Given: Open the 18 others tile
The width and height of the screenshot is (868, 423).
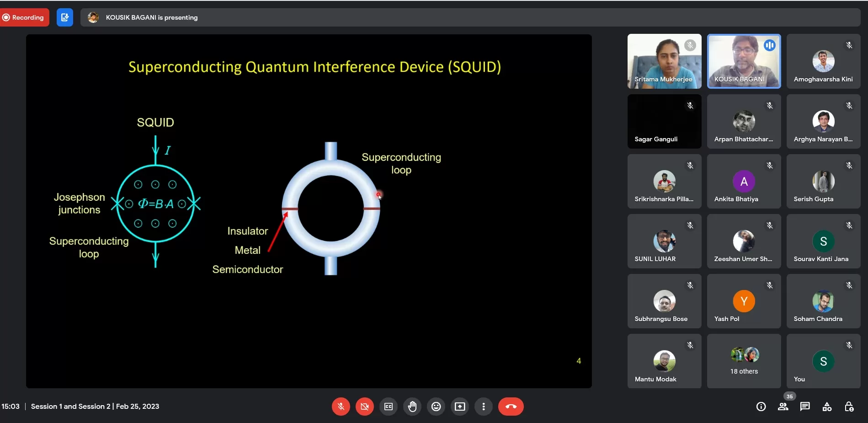Looking at the screenshot, I should 744,361.
